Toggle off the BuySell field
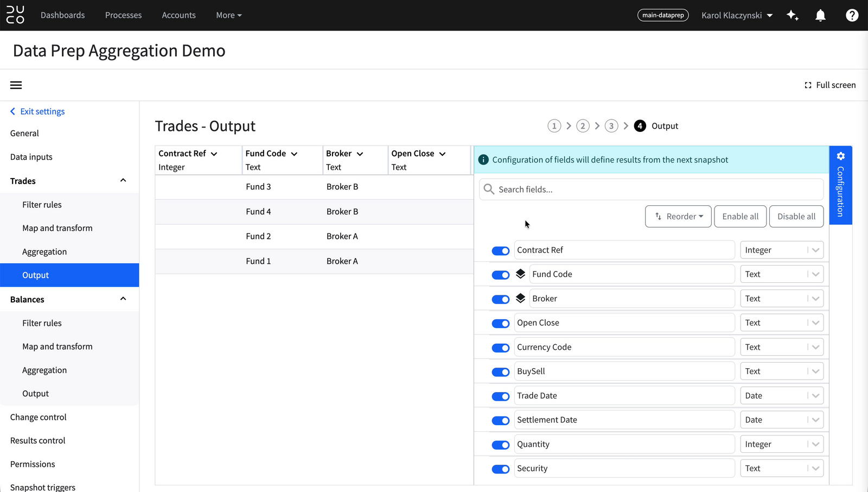Image resolution: width=868 pixels, height=492 pixels. click(x=501, y=372)
